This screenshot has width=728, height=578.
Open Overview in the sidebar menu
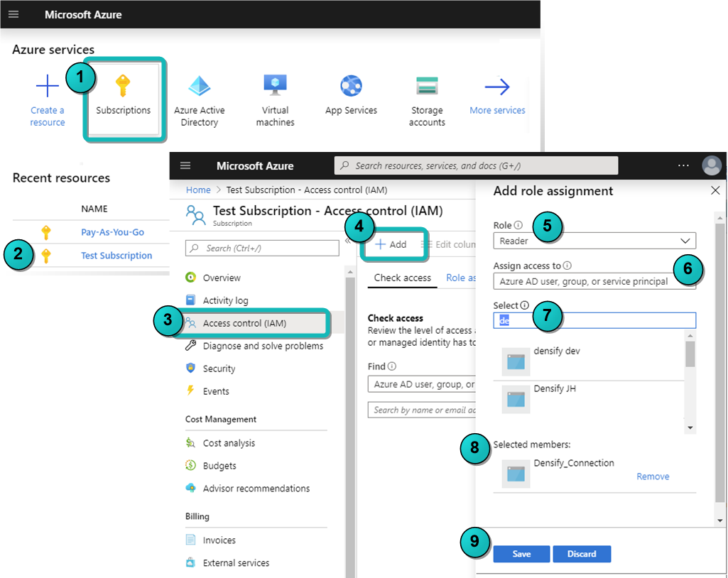(221, 278)
